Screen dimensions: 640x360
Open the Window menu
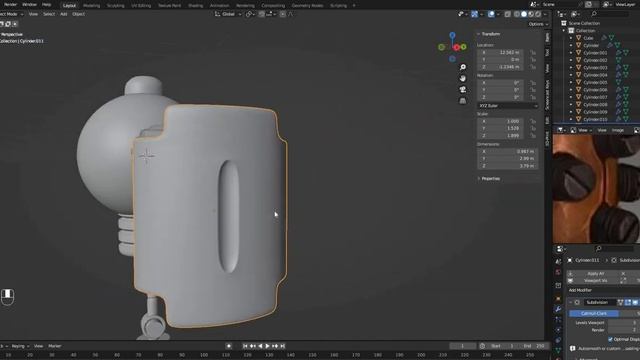(x=29, y=4)
